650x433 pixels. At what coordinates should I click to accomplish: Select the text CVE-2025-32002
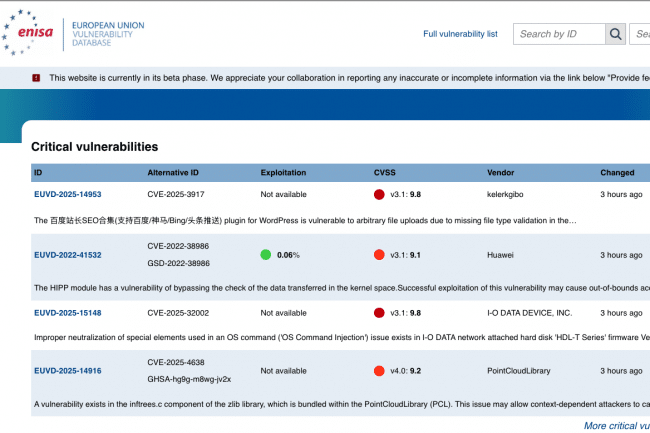click(178, 313)
